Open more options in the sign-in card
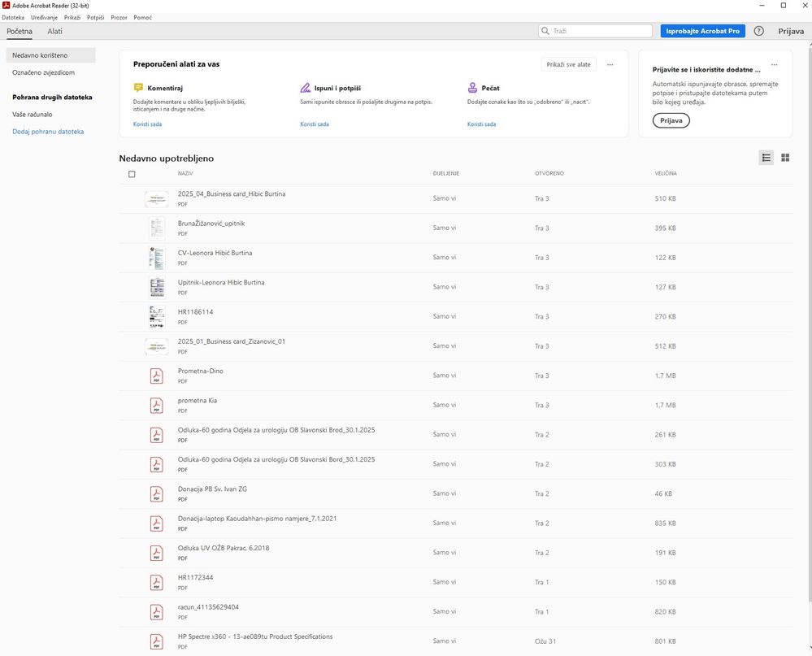812x656 pixels. pyautogui.click(x=774, y=64)
